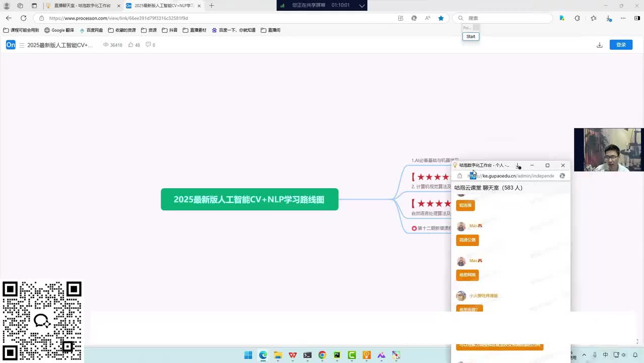Open the 百度一下，你就知道 bookmark
This screenshot has height=363, width=644.
(x=234, y=30)
